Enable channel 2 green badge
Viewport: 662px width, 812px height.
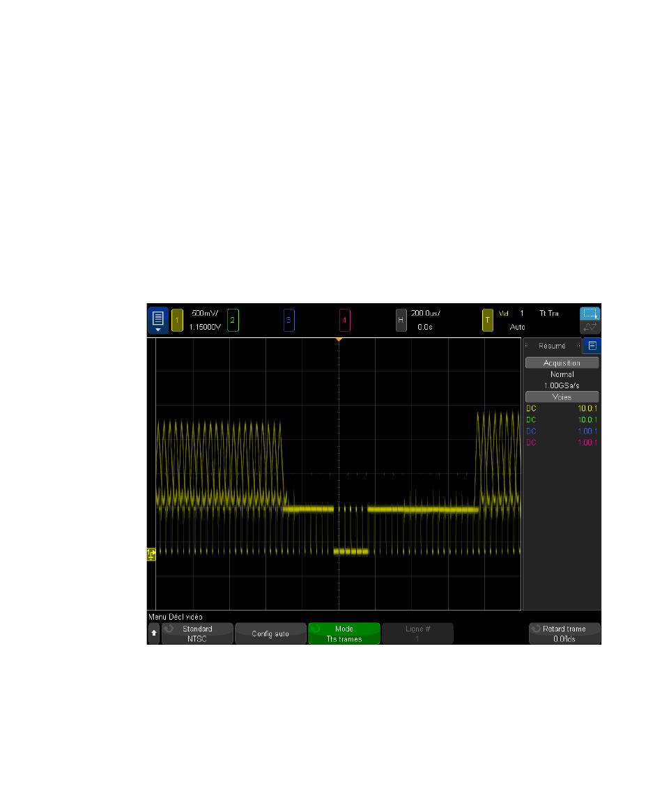click(233, 320)
